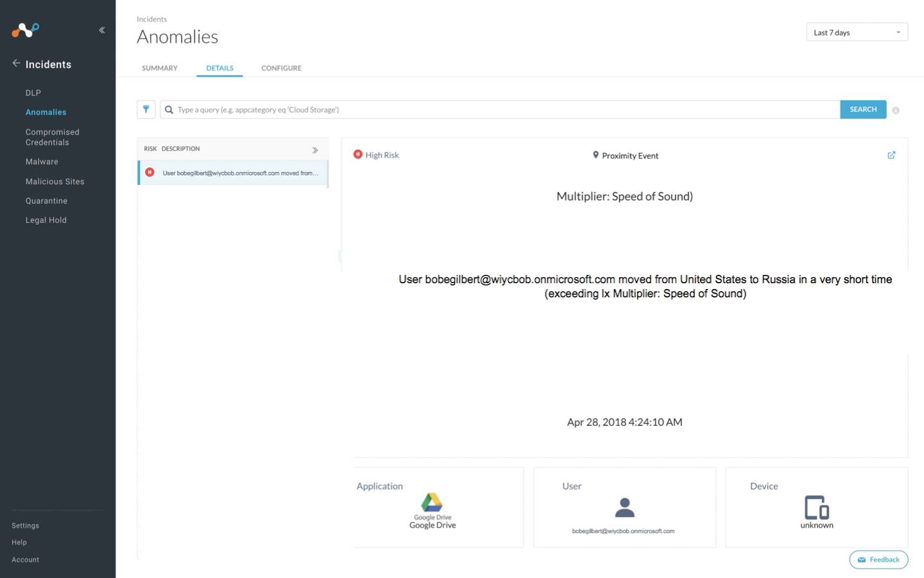The height and width of the screenshot is (578, 924).
Task: Click the query search input field
Action: (x=501, y=110)
